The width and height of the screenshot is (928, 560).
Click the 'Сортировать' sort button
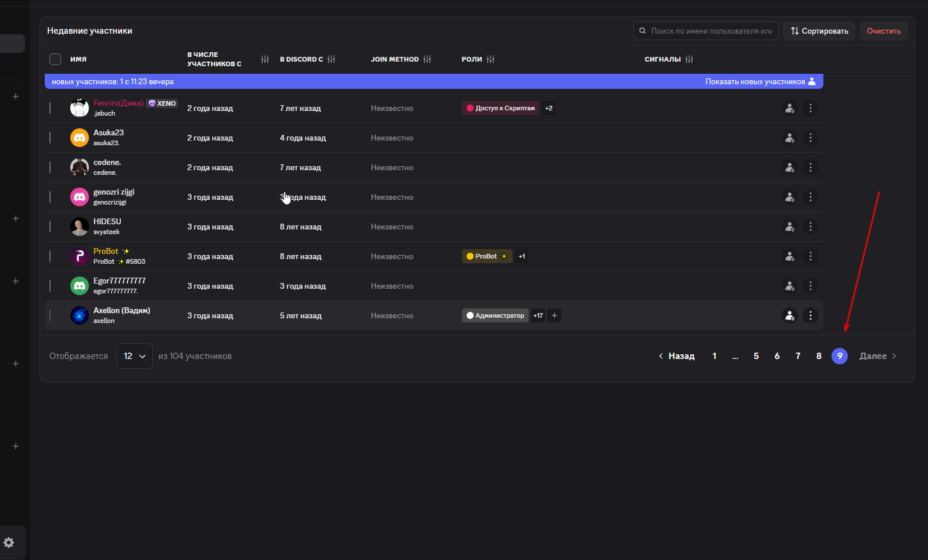click(x=819, y=31)
